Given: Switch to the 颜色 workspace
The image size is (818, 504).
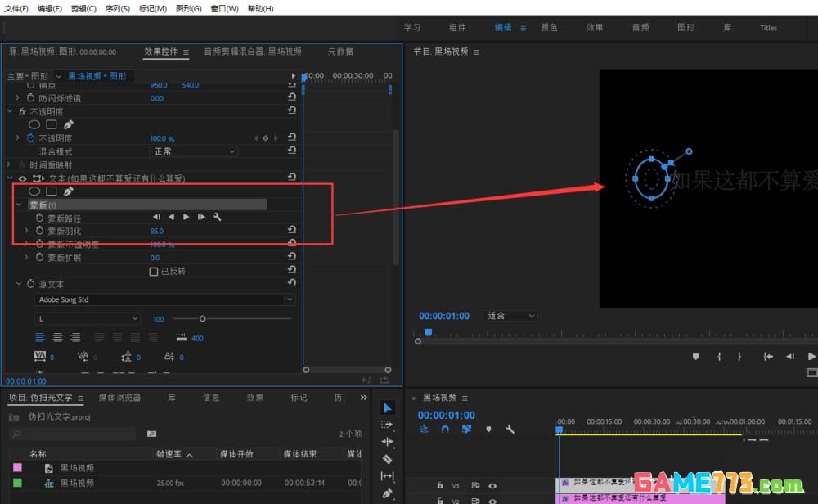Looking at the screenshot, I should pos(549,27).
